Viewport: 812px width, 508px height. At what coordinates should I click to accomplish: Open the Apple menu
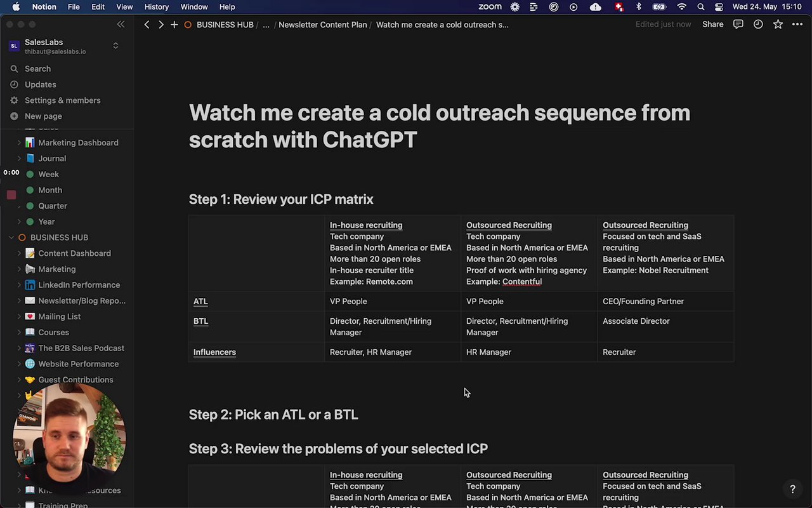pyautogui.click(x=16, y=7)
